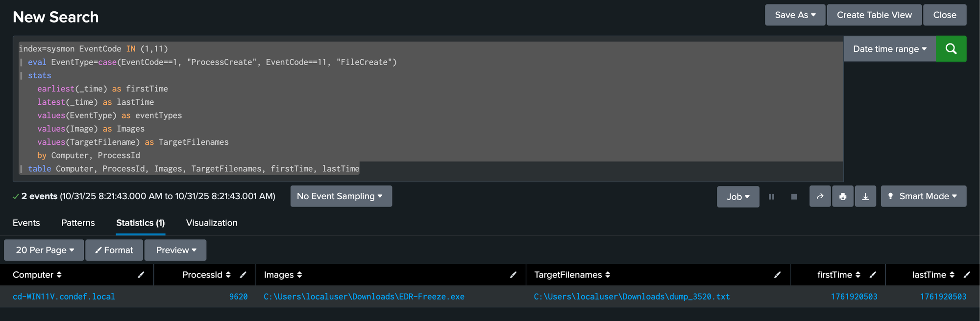Click the lastTime column pencil icon

pyautogui.click(x=966, y=275)
